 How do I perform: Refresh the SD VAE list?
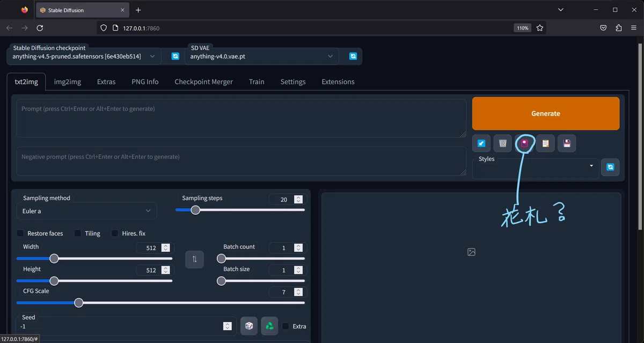pyautogui.click(x=353, y=56)
